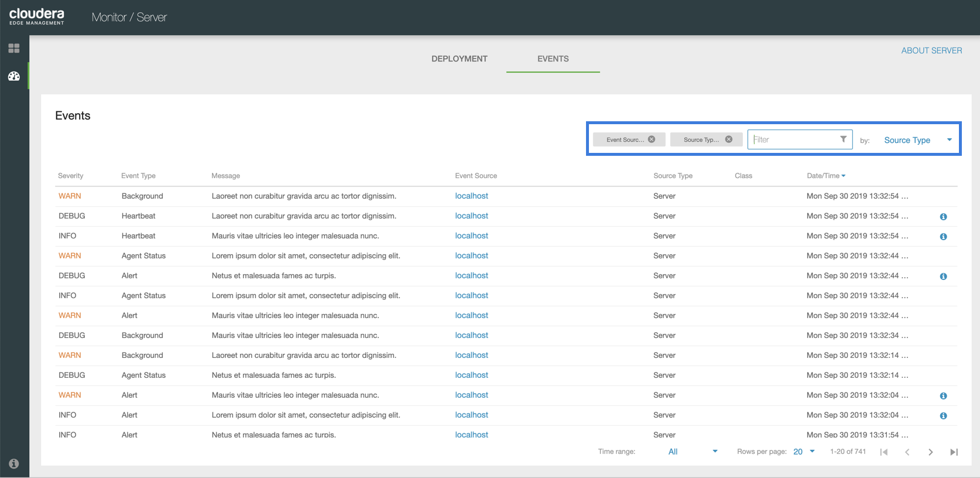Remove the Source Type filter chip
The height and width of the screenshot is (478, 980).
click(x=729, y=139)
